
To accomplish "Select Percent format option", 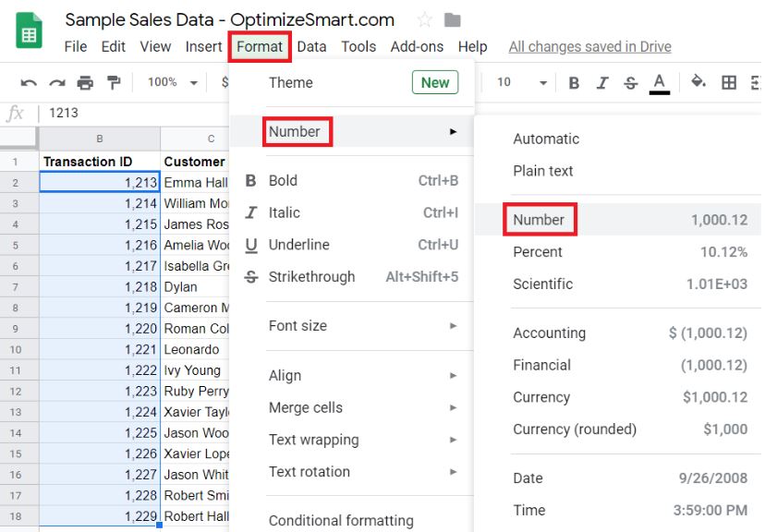I will click(x=618, y=252).
